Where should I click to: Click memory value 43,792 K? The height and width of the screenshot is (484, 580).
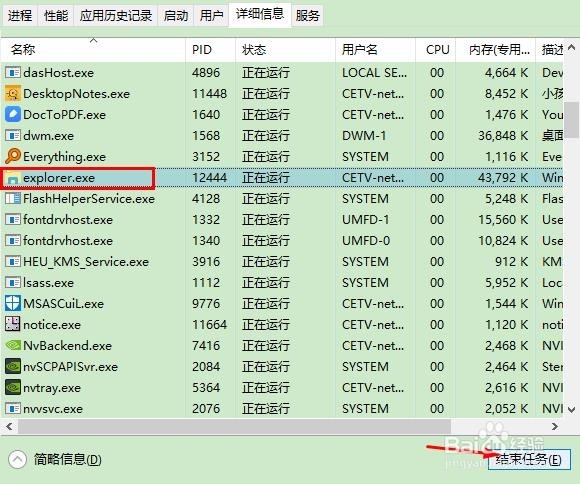point(503,178)
